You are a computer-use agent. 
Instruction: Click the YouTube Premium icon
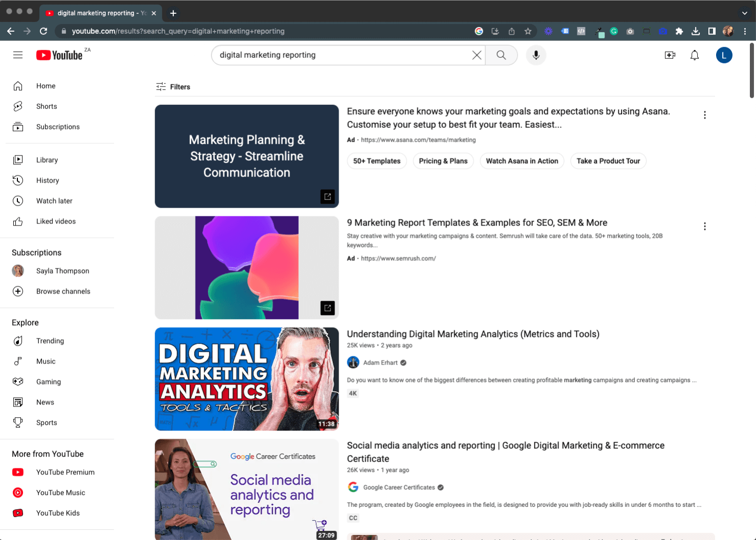18,472
